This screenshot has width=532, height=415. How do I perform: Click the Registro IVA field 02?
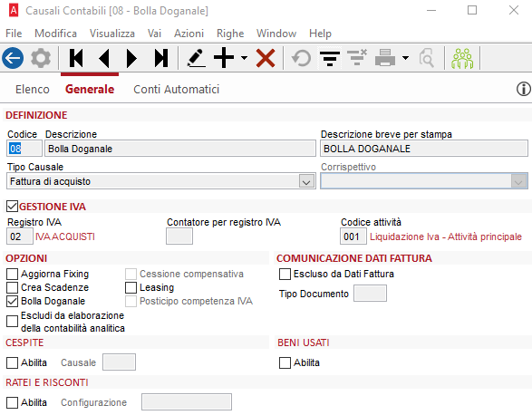(x=20, y=236)
